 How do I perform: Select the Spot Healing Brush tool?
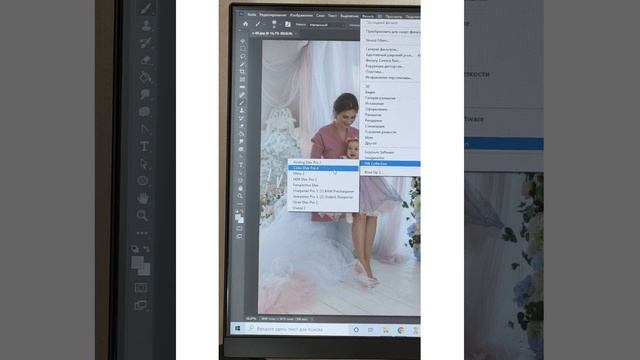(242, 95)
